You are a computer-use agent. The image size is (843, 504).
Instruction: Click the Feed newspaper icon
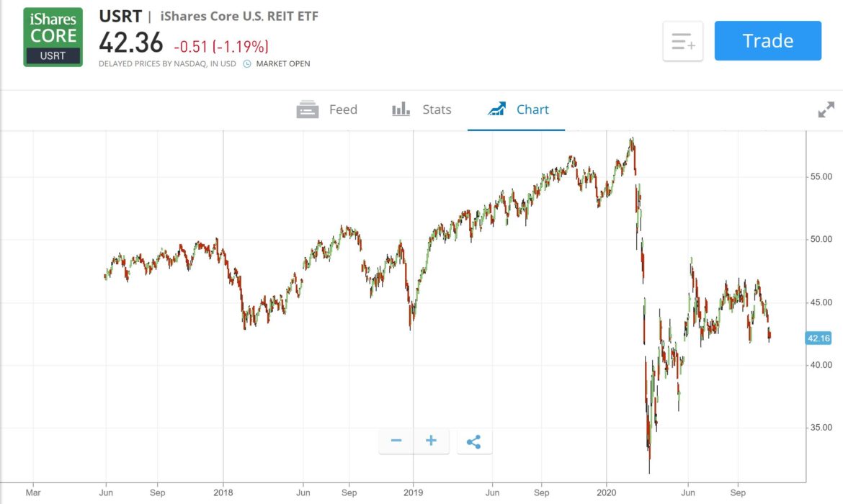[308, 109]
